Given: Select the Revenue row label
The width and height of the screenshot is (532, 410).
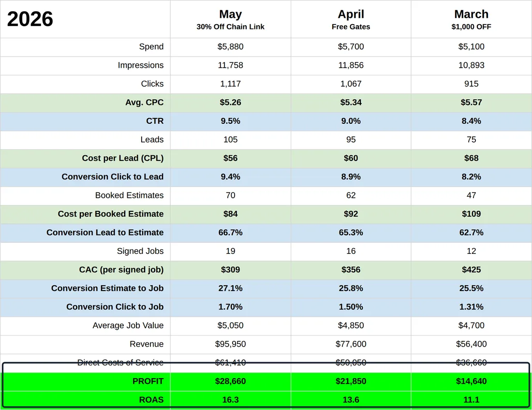Looking at the screenshot, I should 147,344.
